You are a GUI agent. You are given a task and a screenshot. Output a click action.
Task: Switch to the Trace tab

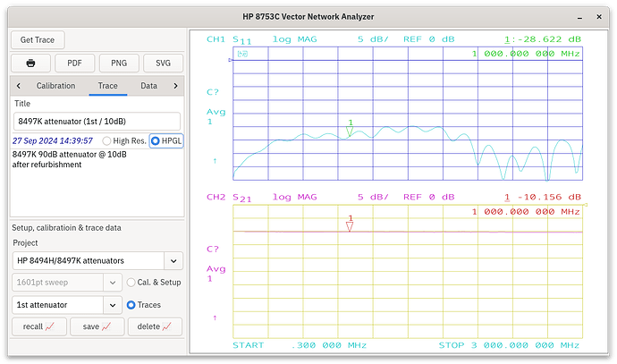tap(108, 86)
